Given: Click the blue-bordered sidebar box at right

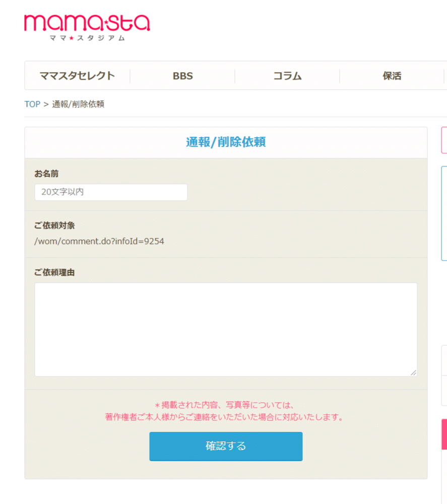Looking at the screenshot, I should (444, 213).
